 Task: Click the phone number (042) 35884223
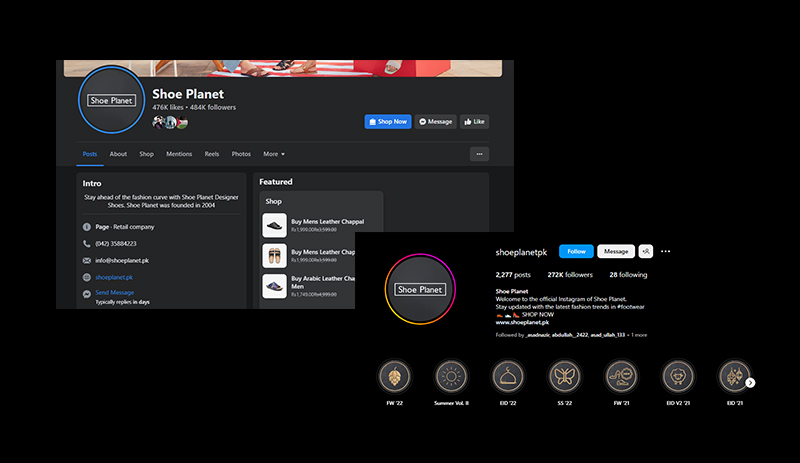[116, 243]
